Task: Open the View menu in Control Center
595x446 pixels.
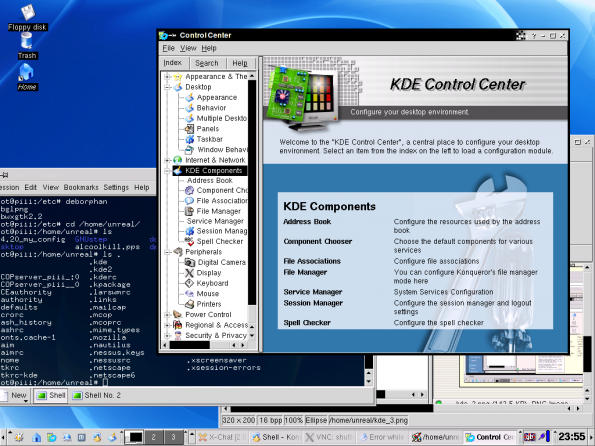Action: pyautogui.click(x=188, y=48)
